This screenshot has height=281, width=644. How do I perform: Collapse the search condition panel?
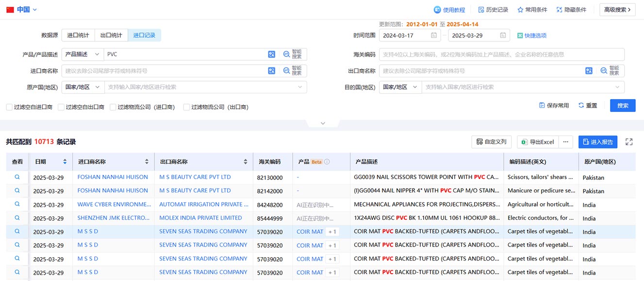pyautogui.click(x=323, y=123)
